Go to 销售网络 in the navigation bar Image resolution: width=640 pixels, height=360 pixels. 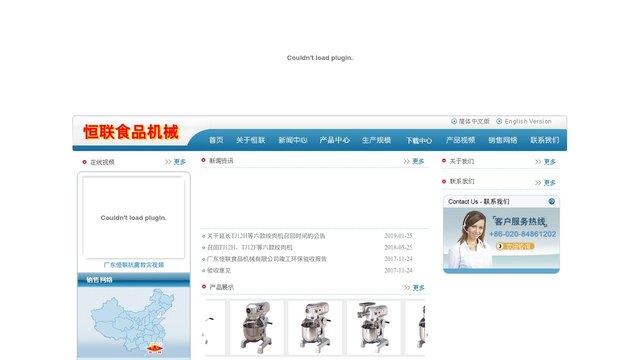pos(502,140)
